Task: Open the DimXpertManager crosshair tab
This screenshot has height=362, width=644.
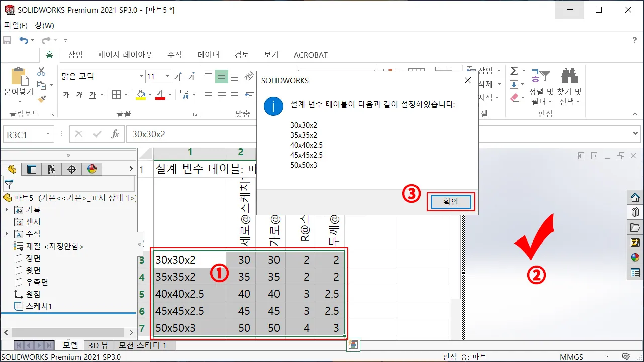Action: tap(71, 169)
